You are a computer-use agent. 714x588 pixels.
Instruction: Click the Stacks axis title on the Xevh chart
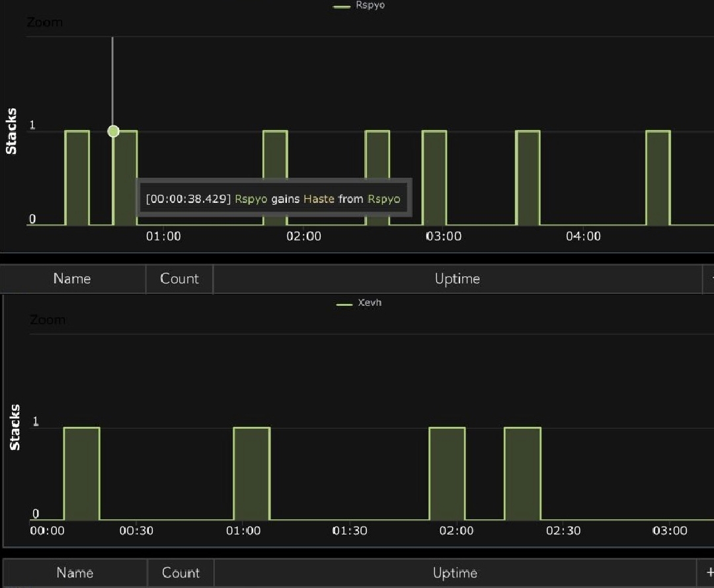15,427
